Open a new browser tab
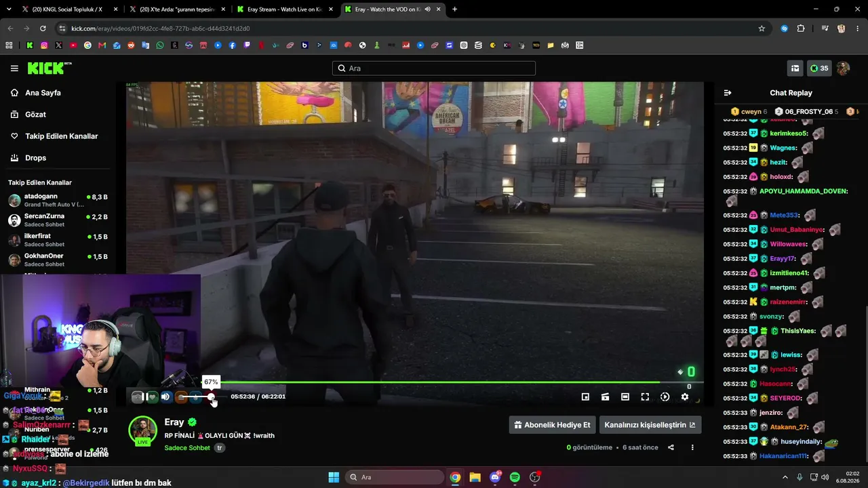 (454, 9)
